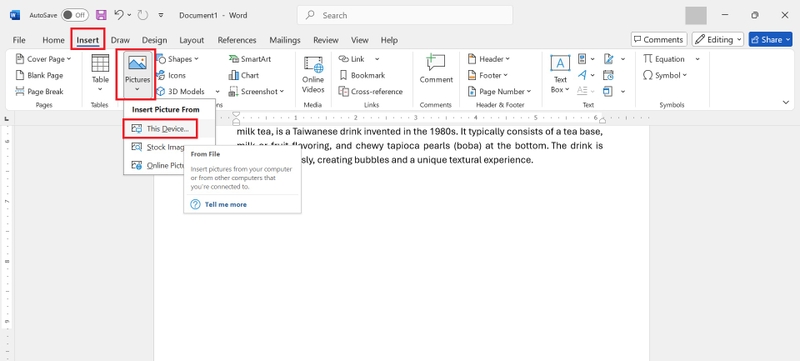
Task: Add a Signature Line
Action: tap(608, 59)
